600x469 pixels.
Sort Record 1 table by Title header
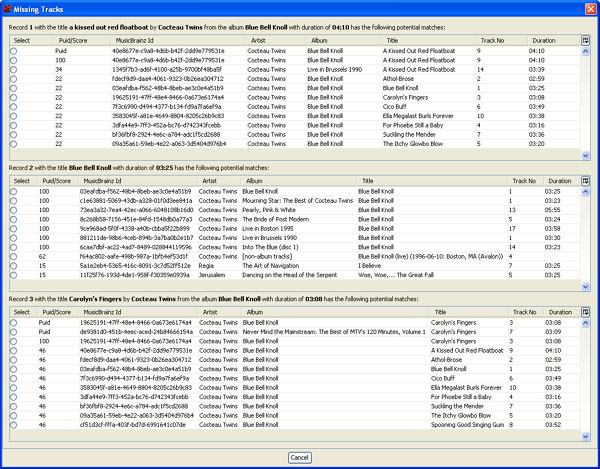(x=428, y=40)
